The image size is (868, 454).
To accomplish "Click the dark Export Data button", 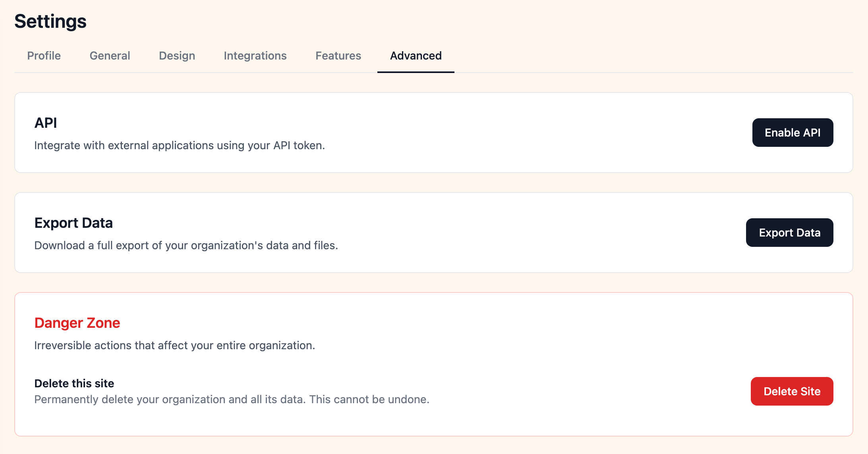I will pos(789,233).
